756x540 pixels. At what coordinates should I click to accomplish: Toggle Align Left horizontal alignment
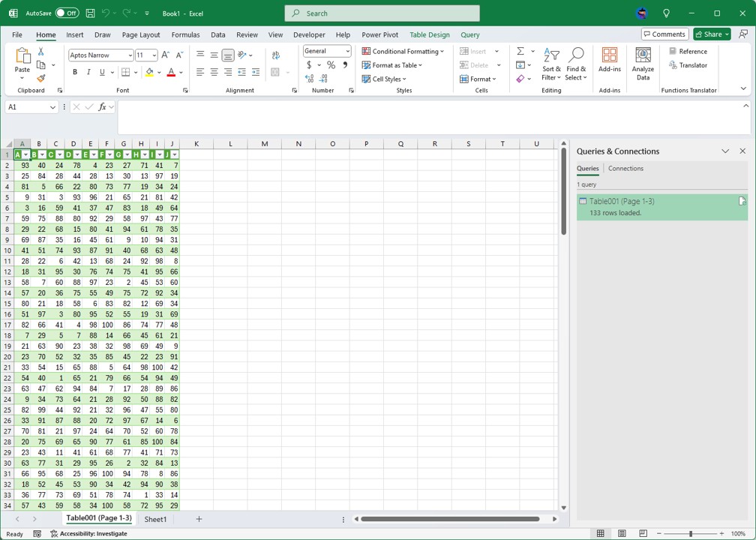(200, 72)
